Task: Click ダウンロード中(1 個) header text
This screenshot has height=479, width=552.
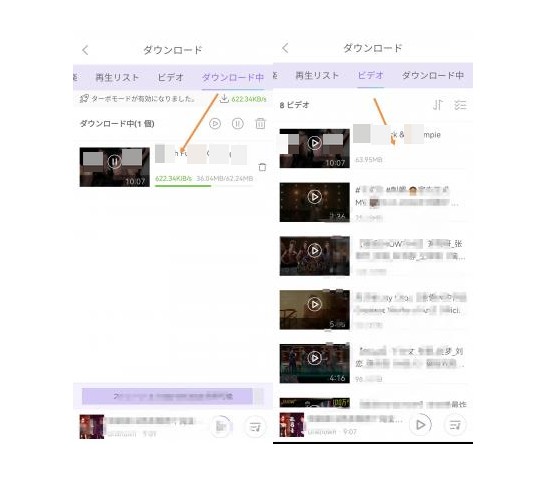Action: tap(117, 124)
